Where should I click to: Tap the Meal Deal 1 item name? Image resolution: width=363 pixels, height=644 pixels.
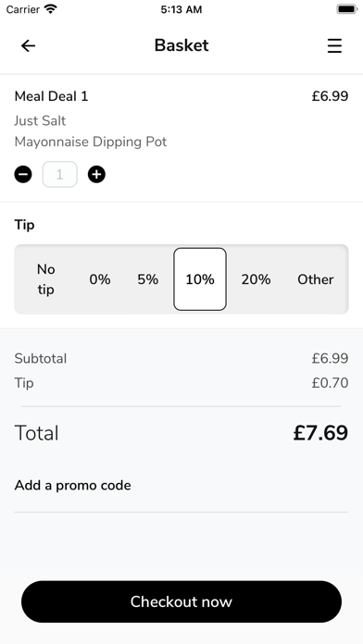[51, 96]
